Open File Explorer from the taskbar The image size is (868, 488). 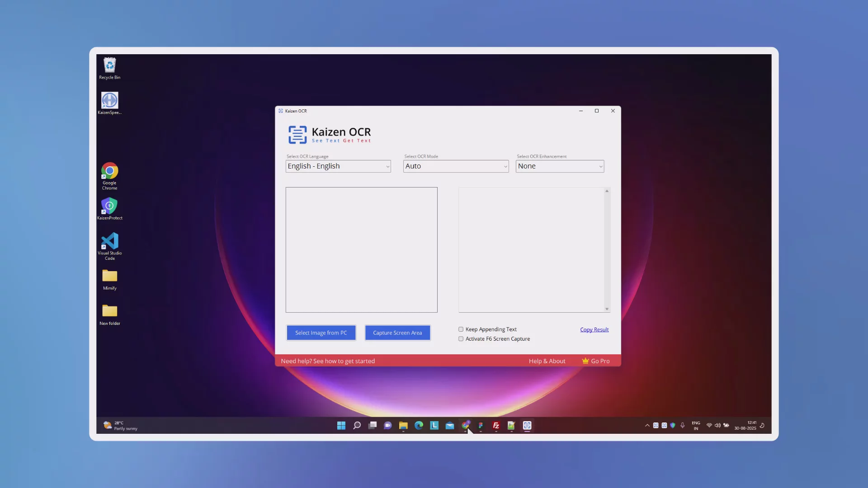403,426
